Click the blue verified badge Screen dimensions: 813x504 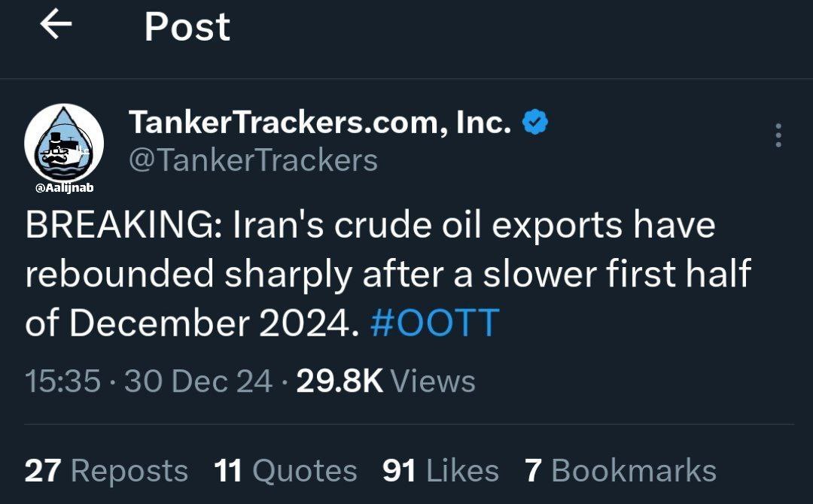tap(534, 123)
